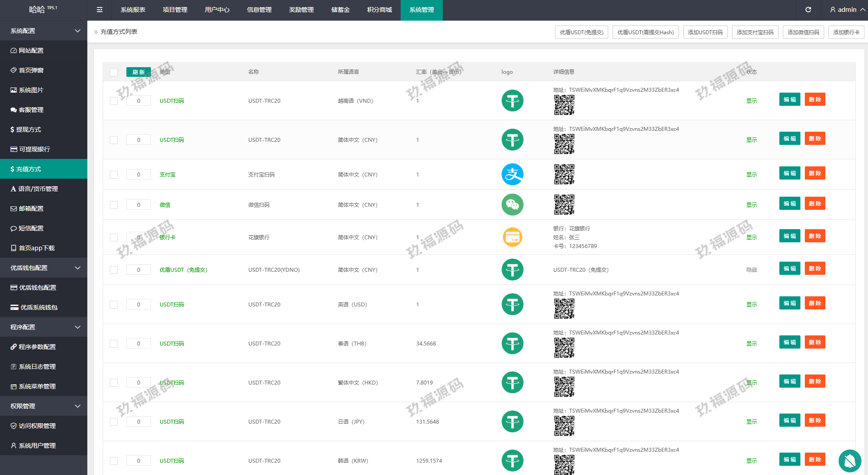Tick the select-all checkbox in table header
The image size is (868, 475).
[x=114, y=72]
